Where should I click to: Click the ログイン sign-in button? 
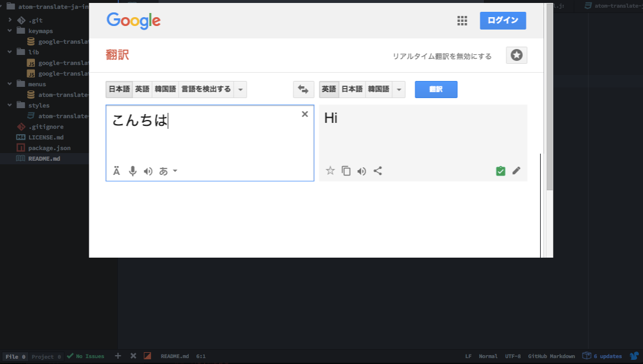click(503, 21)
